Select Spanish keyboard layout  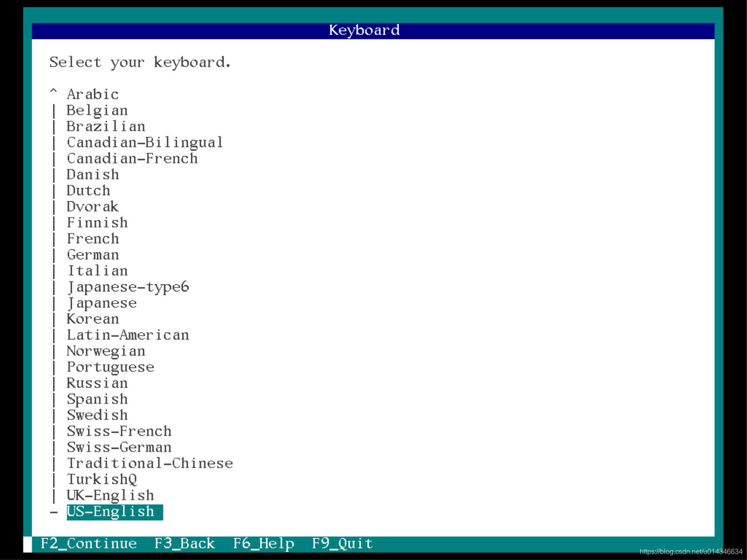coord(97,399)
